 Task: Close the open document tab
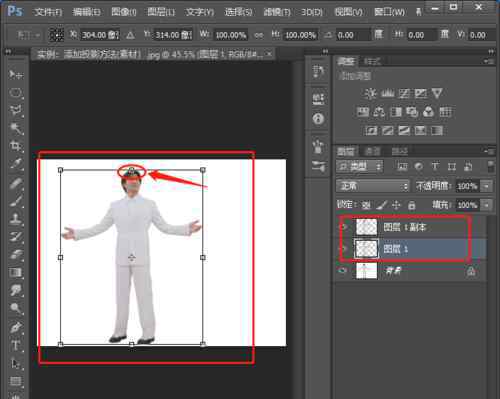(269, 54)
